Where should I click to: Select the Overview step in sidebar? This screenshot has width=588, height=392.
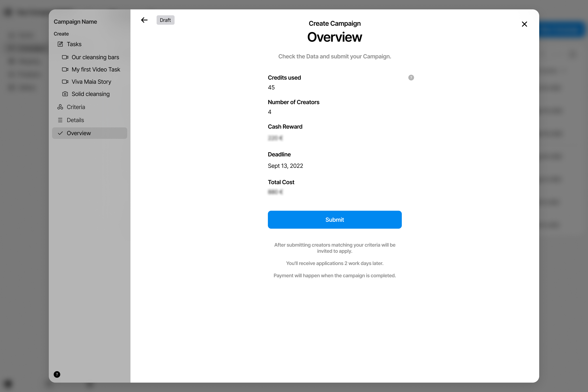(79, 133)
